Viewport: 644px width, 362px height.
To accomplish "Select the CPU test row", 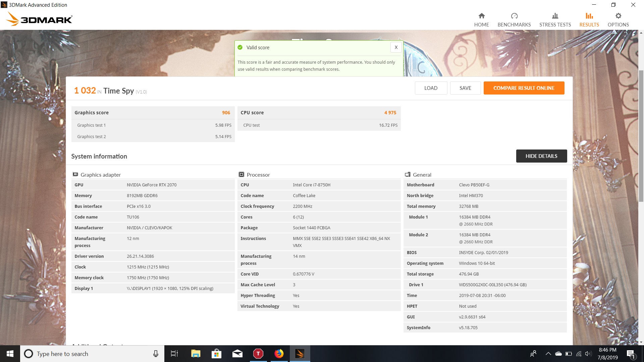I will pos(319,125).
